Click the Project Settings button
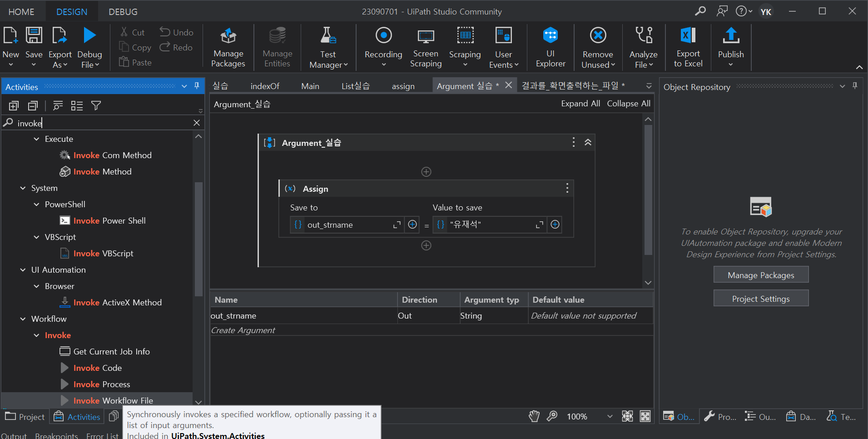The image size is (868, 439). [x=761, y=299]
